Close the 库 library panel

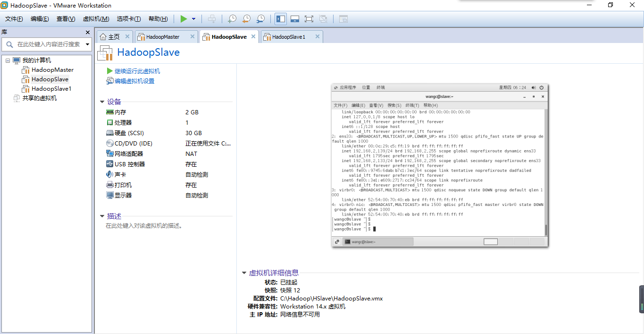[87, 32]
